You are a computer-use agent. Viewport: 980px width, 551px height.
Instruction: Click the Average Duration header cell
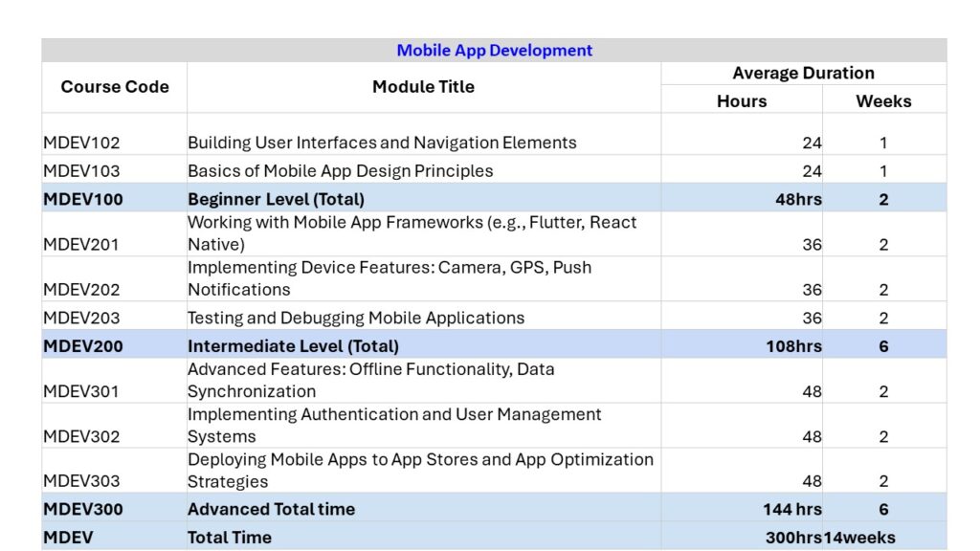click(803, 74)
